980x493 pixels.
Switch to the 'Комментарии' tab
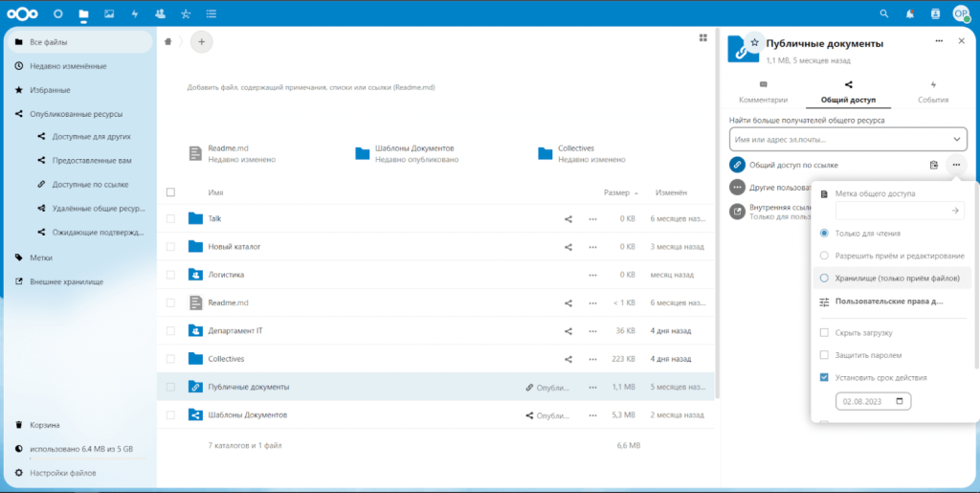(763, 92)
